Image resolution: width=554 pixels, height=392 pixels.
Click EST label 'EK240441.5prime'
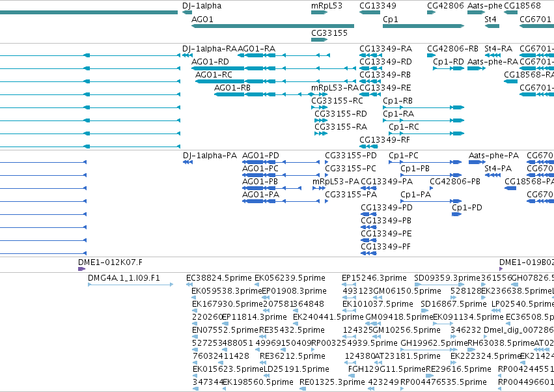click(328, 317)
